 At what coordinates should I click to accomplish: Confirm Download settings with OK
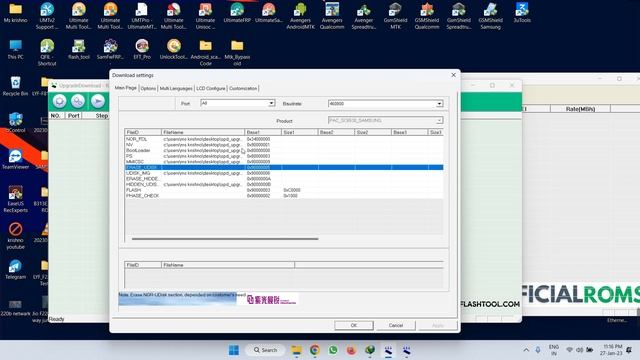point(354,325)
